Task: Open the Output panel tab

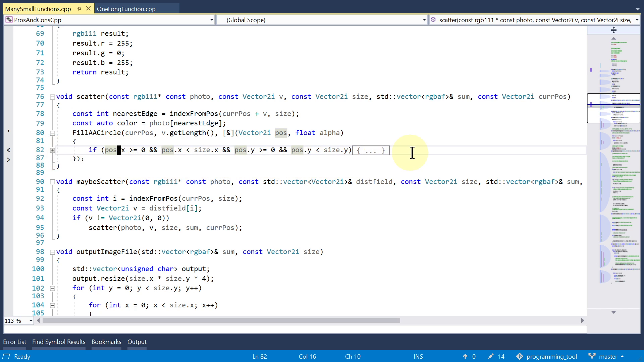Action: click(137, 342)
